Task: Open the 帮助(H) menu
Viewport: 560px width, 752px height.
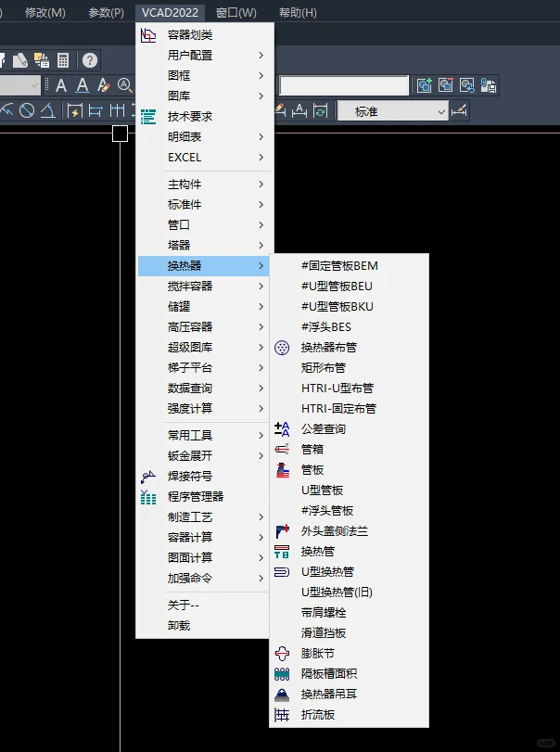Action: [298, 12]
